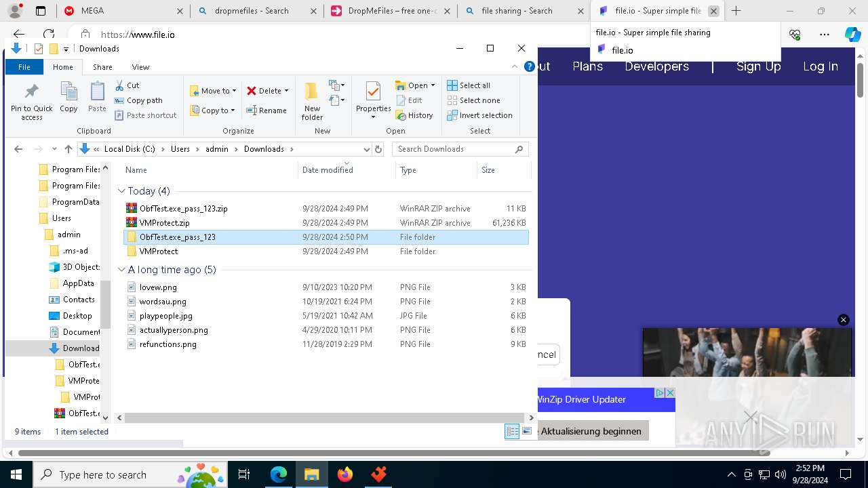The width and height of the screenshot is (868, 488).
Task: Close the video ad overlay
Action: 844,320
